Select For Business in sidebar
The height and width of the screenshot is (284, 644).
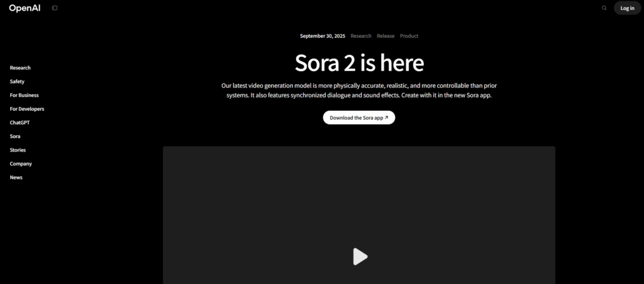tap(25, 95)
